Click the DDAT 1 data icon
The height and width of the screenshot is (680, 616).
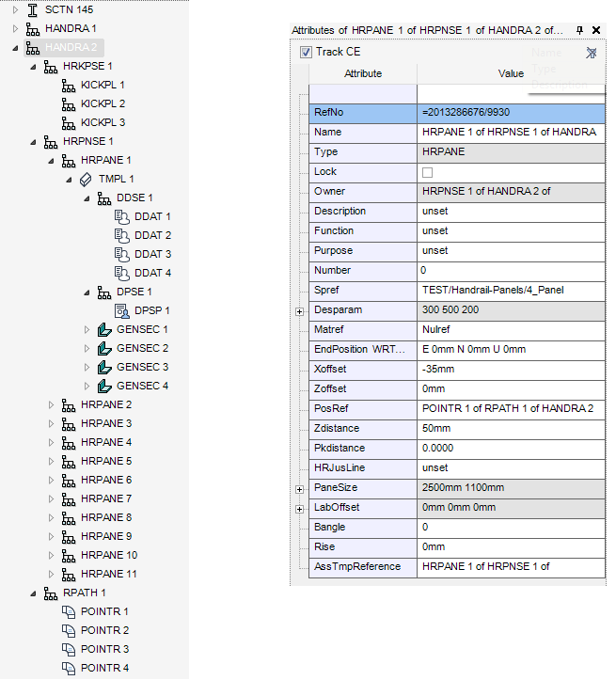pyautogui.click(x=121, y=216)
